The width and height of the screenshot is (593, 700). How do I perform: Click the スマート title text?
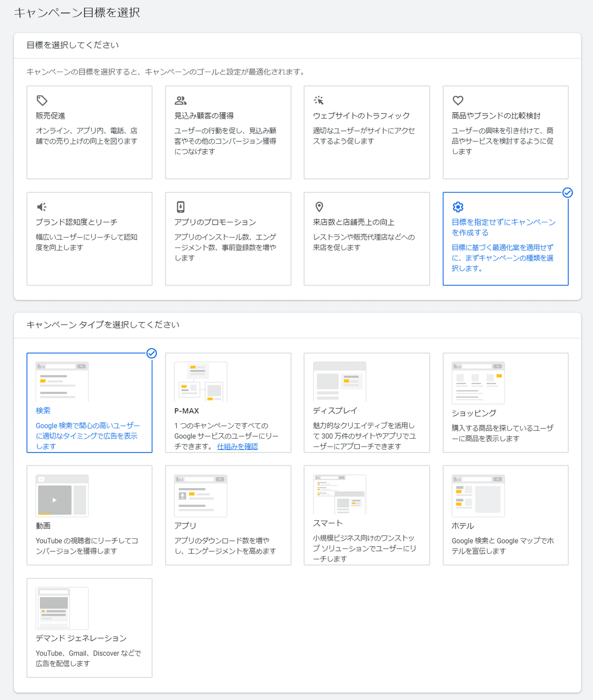pyautogui.click(x=328, y=523)
